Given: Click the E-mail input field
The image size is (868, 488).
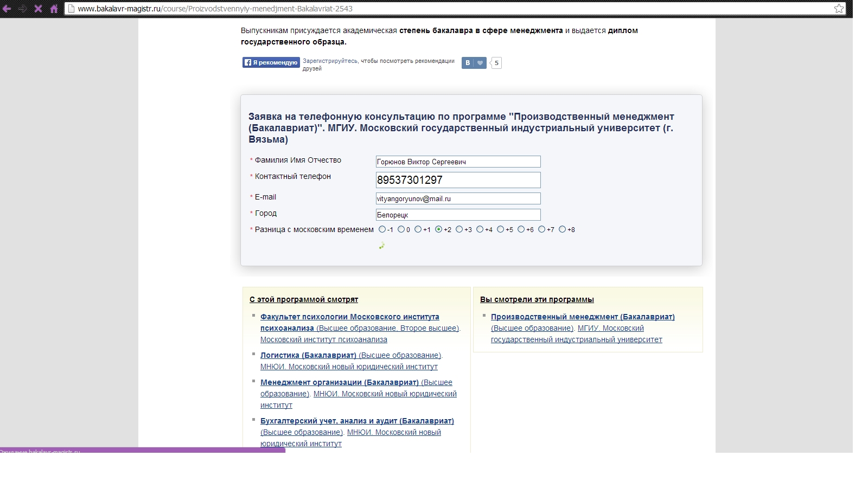Looking at the screenshot, I should click(x=458, y=198).
